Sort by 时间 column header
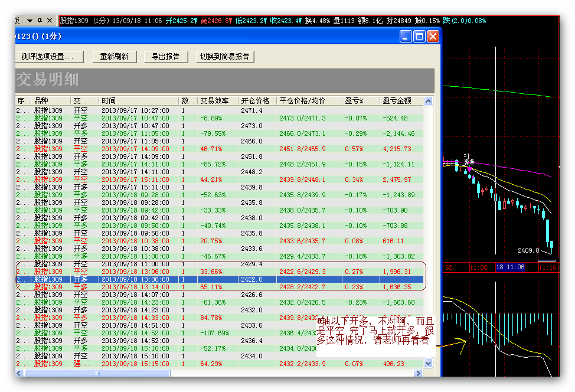575x392 pixels. click(x=139, y=101)
